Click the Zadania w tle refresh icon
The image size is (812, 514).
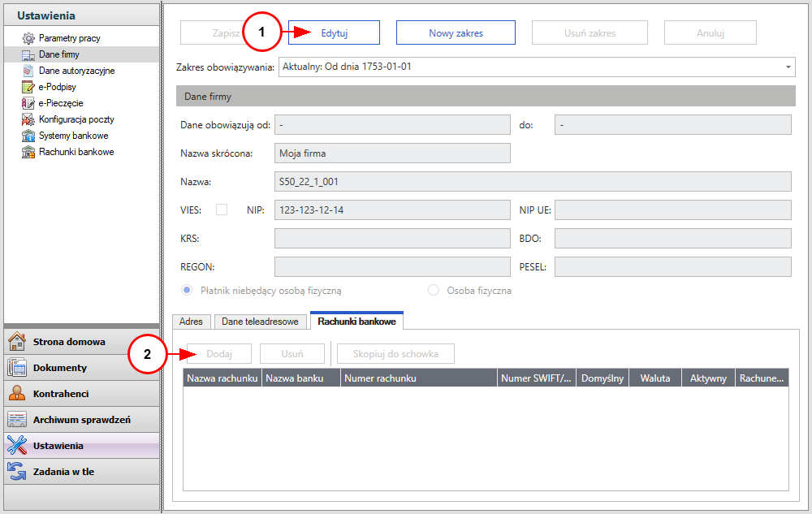point(17,472)
